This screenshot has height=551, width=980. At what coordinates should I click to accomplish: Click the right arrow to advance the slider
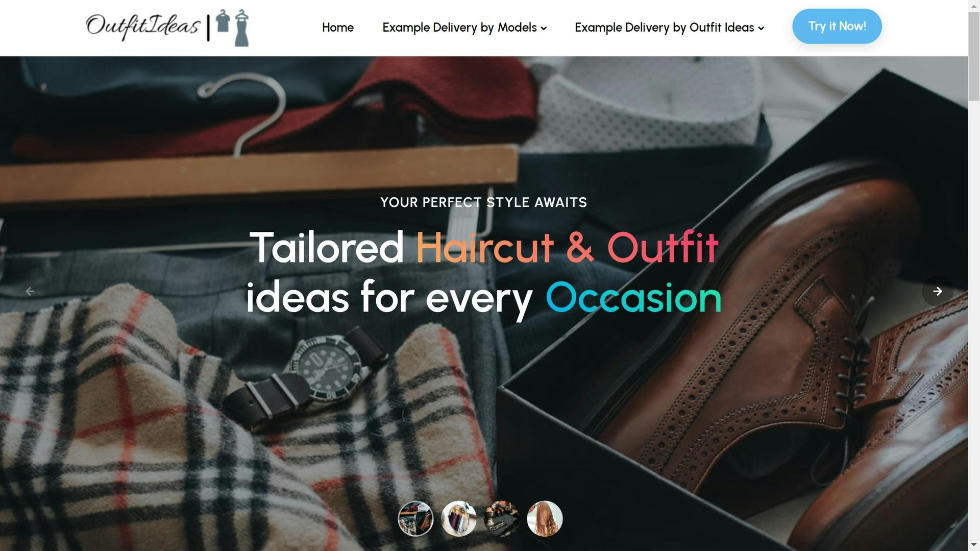pyautogui.click(x=937, y=291)
